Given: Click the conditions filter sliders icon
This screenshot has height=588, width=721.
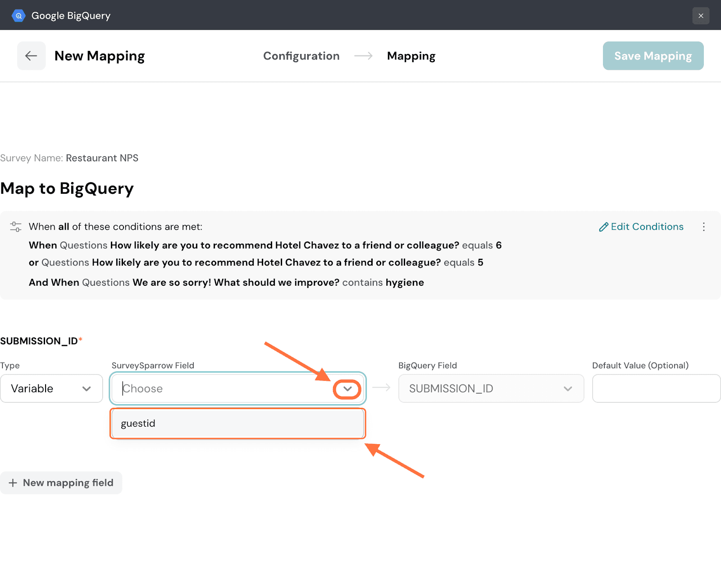Looking at the screenshot, I should pyautogui.click(x=16, y=227).
